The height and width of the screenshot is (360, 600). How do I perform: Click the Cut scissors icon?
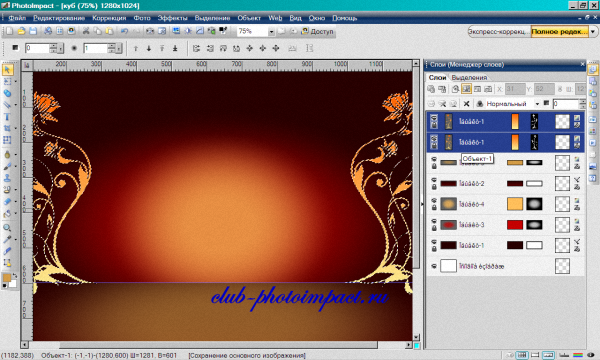point(86,31)
